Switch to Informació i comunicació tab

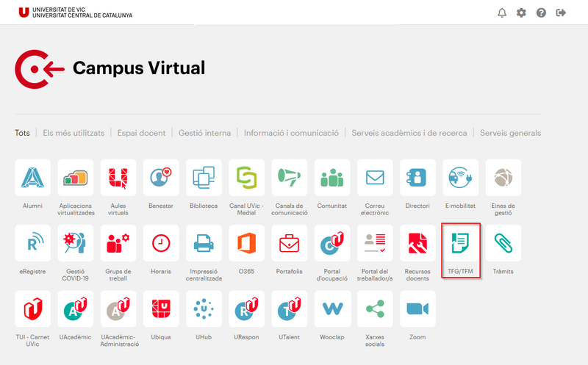tap(291, 133)
